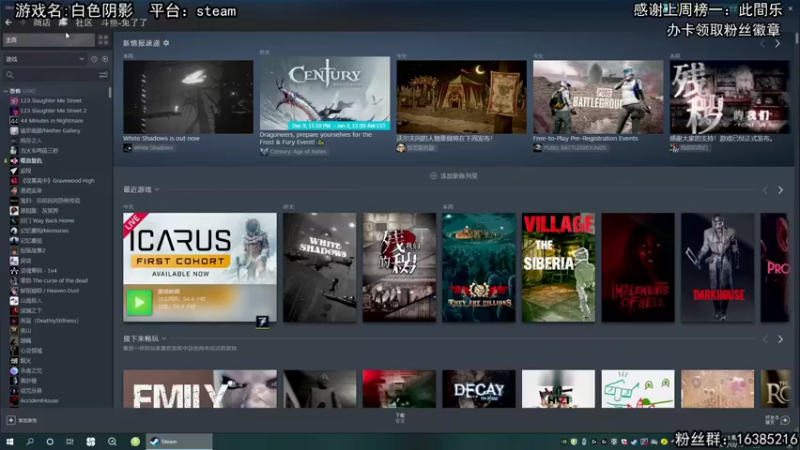
Task: Show previous news items with left arrow
Action: (x=762, y=44)
